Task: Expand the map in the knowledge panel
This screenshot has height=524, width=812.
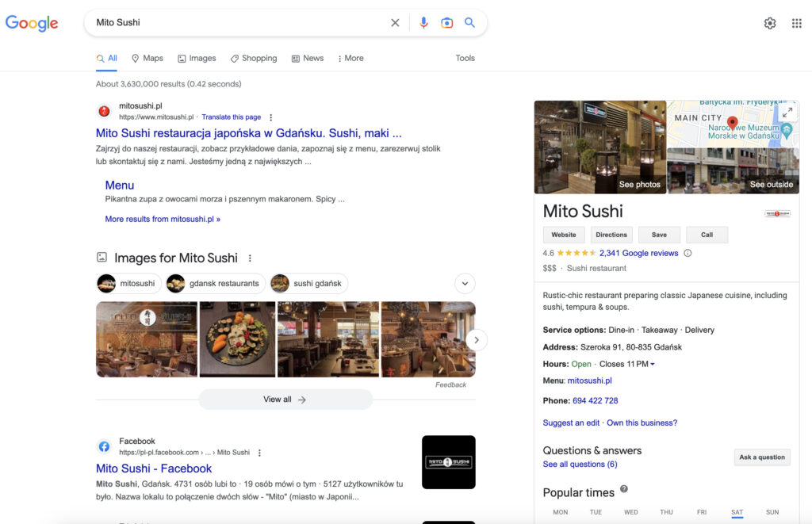Action: [787, 112]
